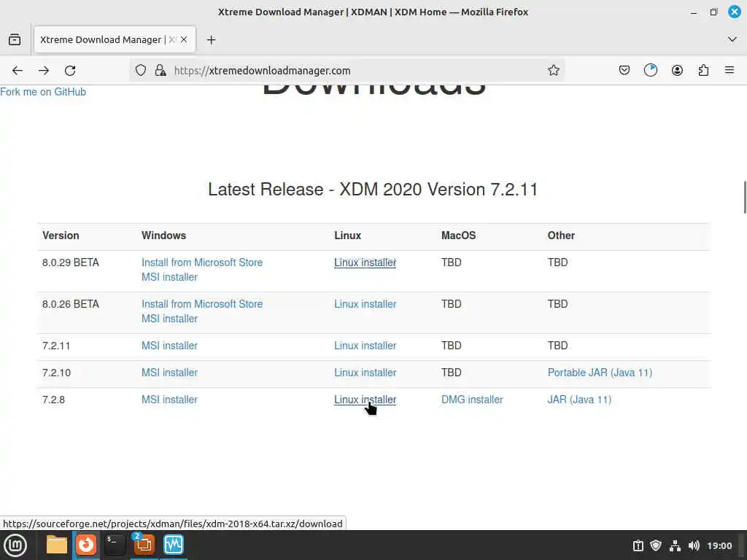The width and height of the screenshot is (747, 560).
Task: Select the '8.0.26 BETA' version cell
Action: tap(71, 304)
